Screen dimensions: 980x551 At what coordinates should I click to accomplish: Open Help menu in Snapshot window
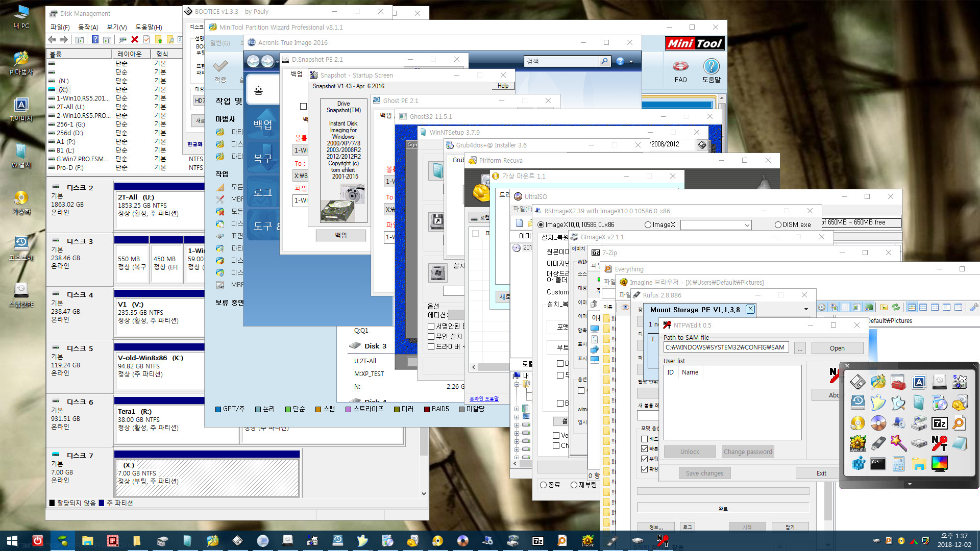(503, 86)
